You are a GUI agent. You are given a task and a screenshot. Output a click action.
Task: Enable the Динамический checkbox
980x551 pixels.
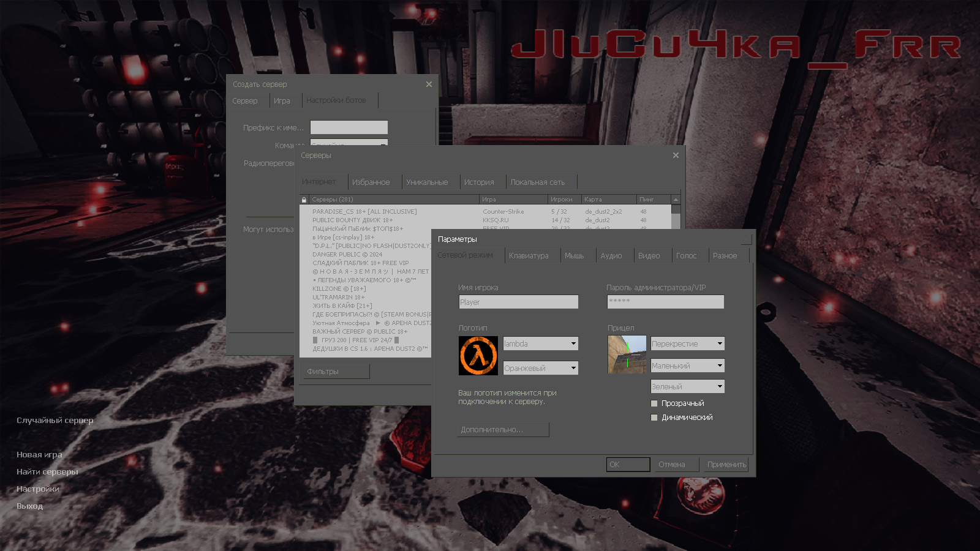[x=654, y=418]
